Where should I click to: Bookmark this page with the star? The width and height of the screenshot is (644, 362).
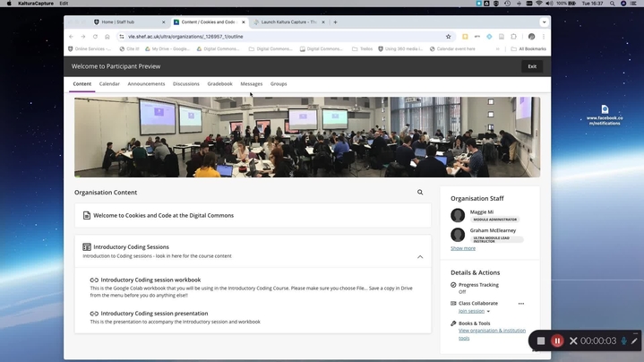click(x=448, y=37)
